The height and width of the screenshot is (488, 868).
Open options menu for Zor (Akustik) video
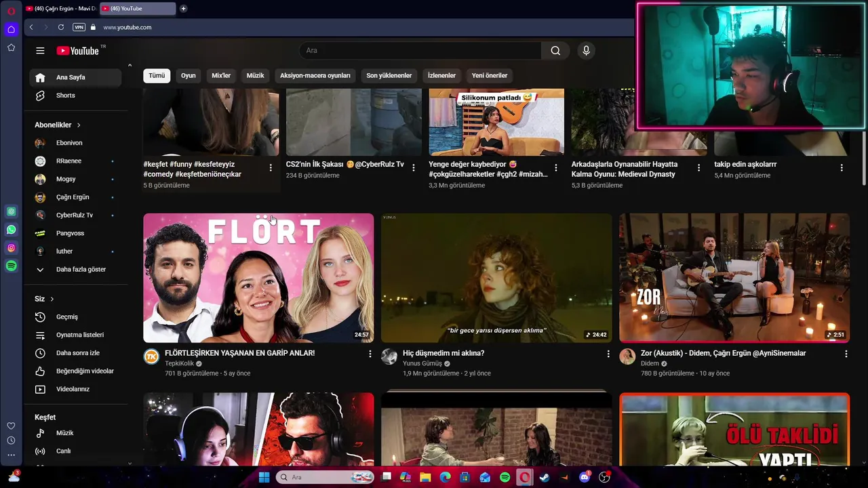[846, 354]
